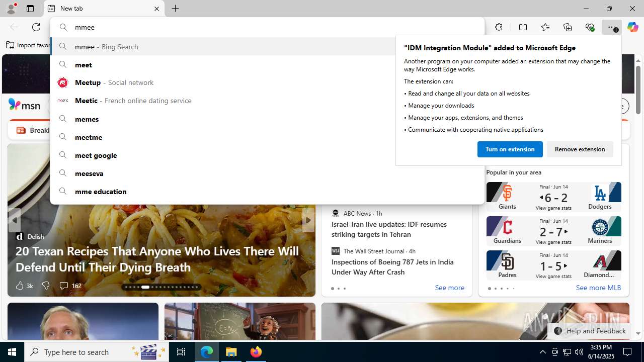
Task: Open a new tab with plus button
Action: tap(175, 9)
